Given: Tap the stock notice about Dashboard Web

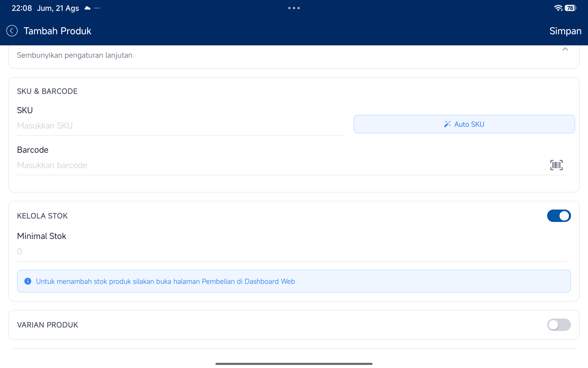Looking at the screenshot, I should [x=294, y=281].
